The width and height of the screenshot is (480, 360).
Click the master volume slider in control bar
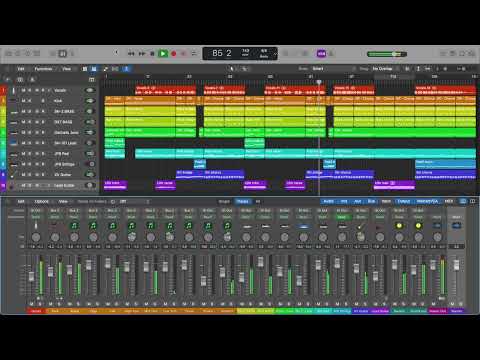point(387,54)
